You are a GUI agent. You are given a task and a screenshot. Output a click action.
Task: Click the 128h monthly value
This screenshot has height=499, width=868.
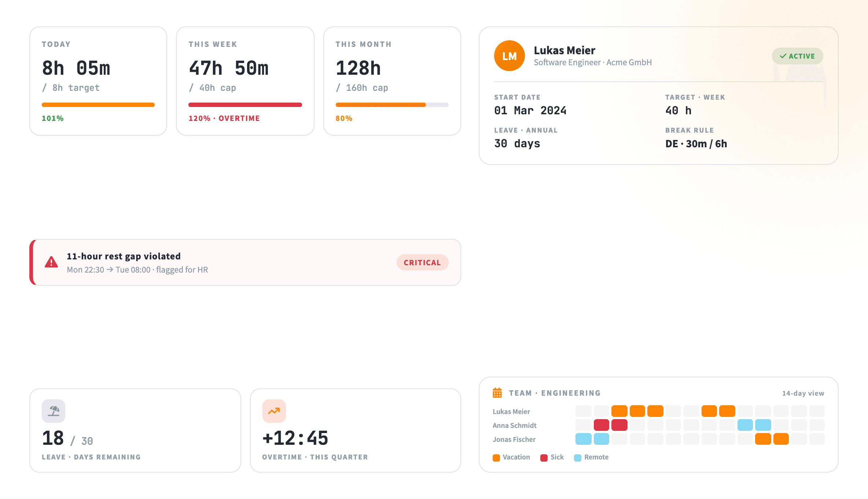click(x=358, y=69)
